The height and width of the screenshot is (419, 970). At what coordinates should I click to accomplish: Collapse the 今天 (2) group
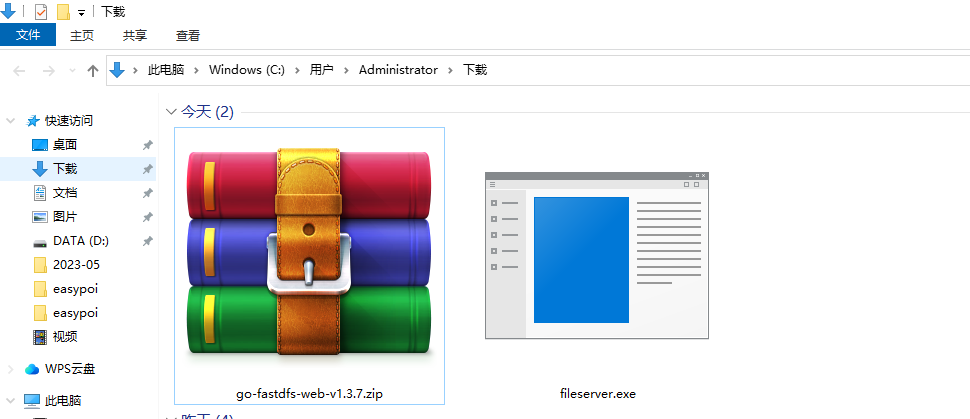(x=171, y=112)
